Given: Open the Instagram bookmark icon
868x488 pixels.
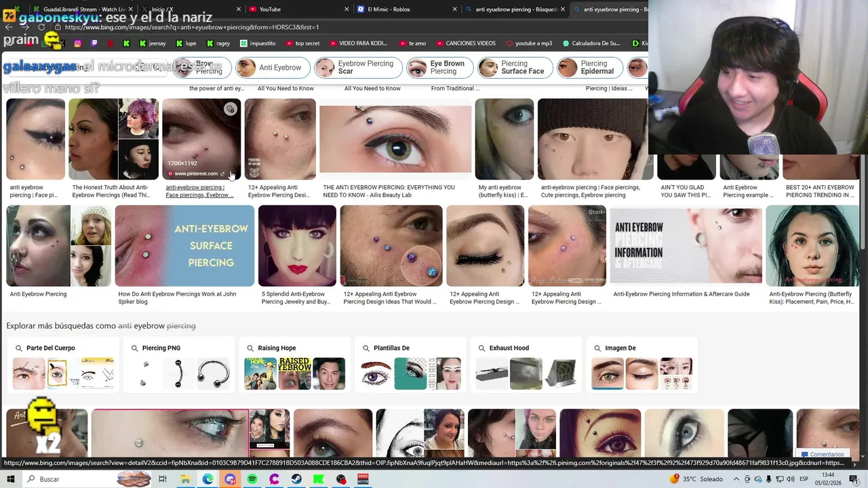Looking at the screenshot, I should (78, 43).
